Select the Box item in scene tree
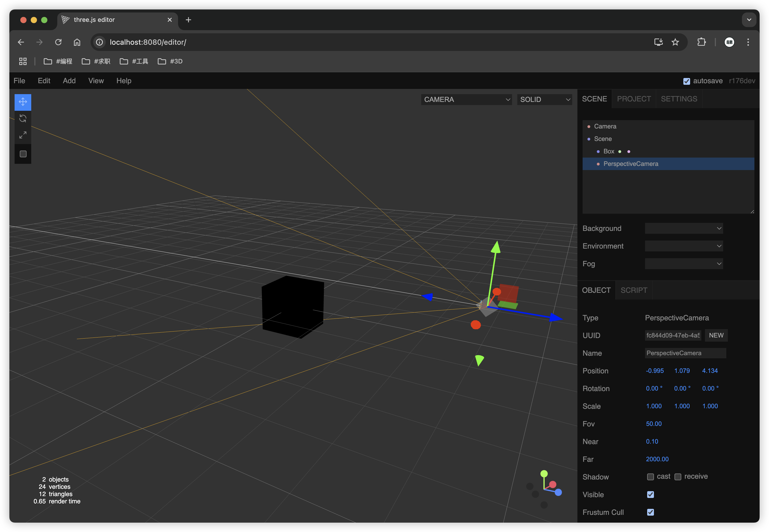The width and height of the screenshot is (769, 532). pos(609,151)
